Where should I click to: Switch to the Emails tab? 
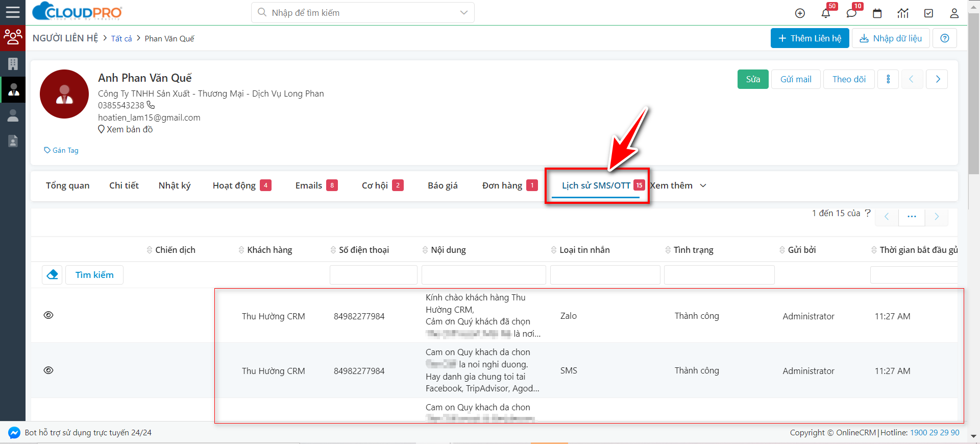tap(316, 185)
